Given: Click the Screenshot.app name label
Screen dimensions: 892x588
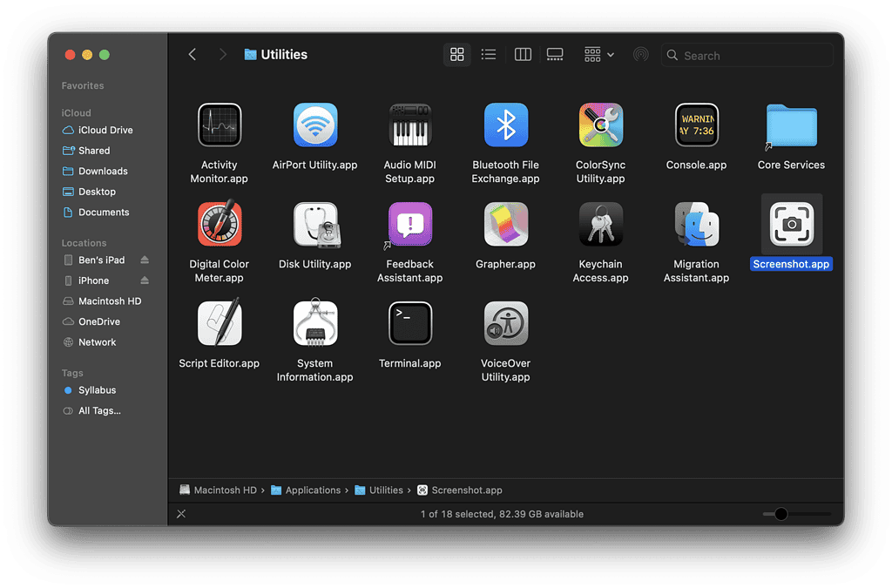Looking at the screenshot, I should [x=791, y=264].
